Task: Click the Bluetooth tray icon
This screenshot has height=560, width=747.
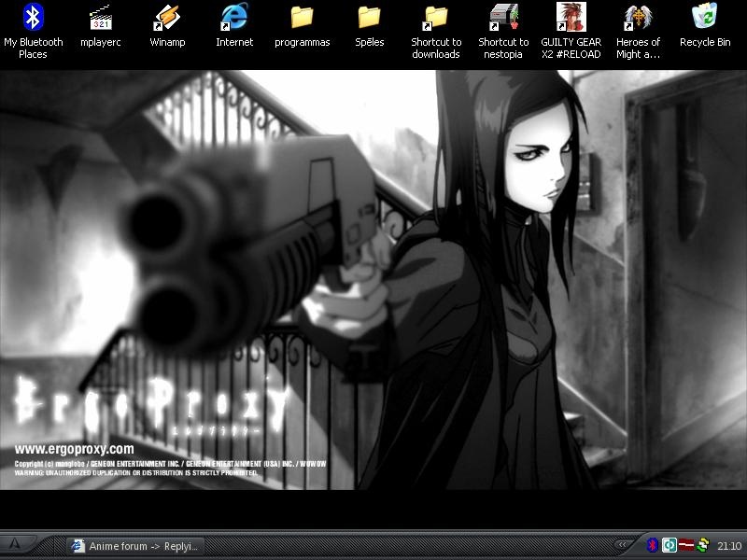Action: (x=652, y=545)
